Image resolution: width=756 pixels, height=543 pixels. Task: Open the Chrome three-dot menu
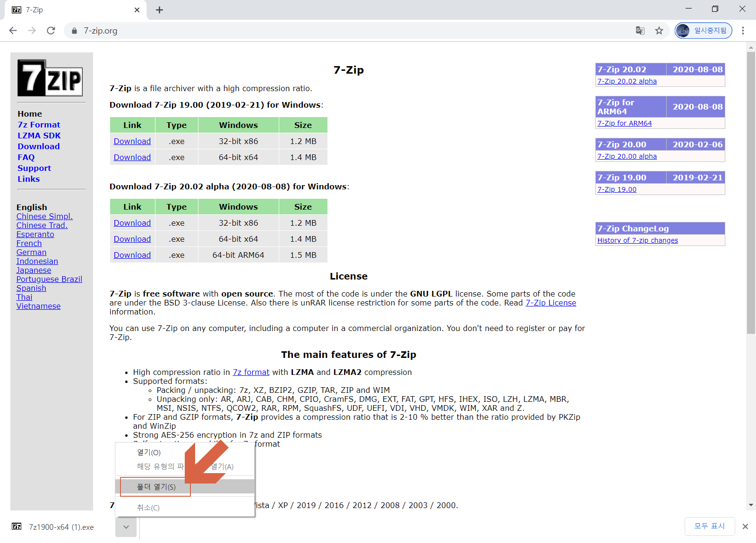point(743,31)
